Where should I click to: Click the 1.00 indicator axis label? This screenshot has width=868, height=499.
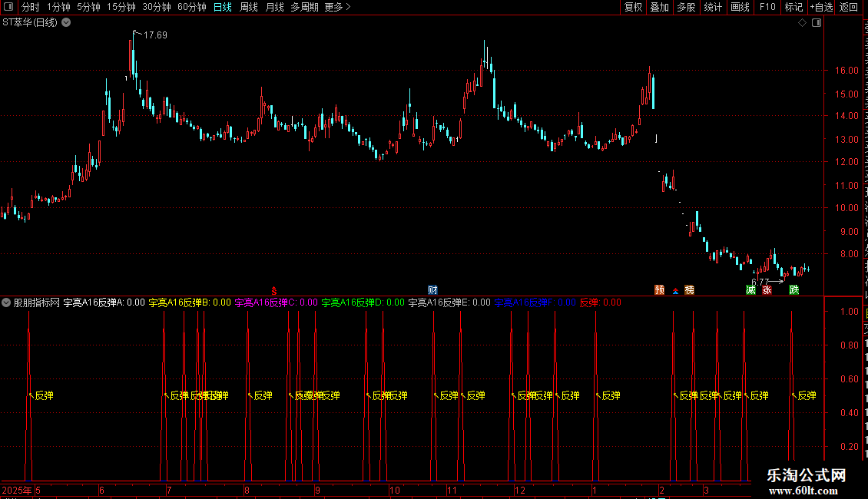point(849,312)
